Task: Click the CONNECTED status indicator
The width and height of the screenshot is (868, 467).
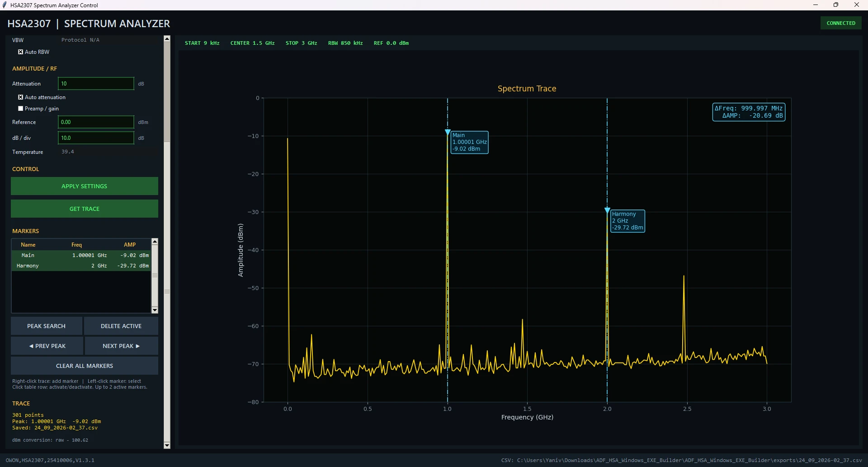Action: point(841,23)
